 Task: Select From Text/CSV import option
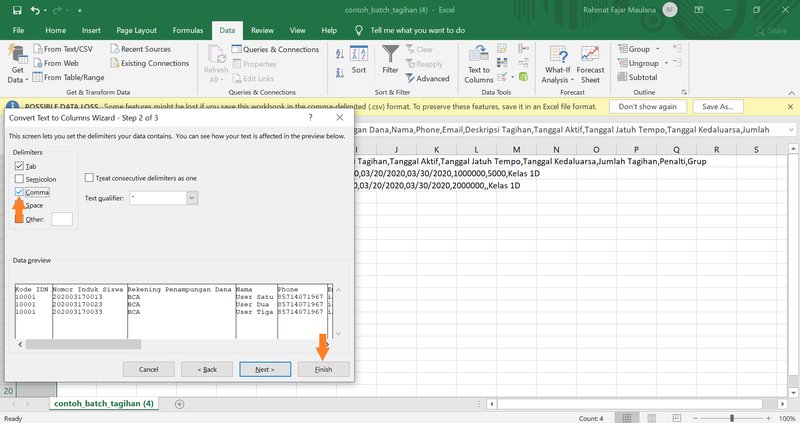coord(63,49)
